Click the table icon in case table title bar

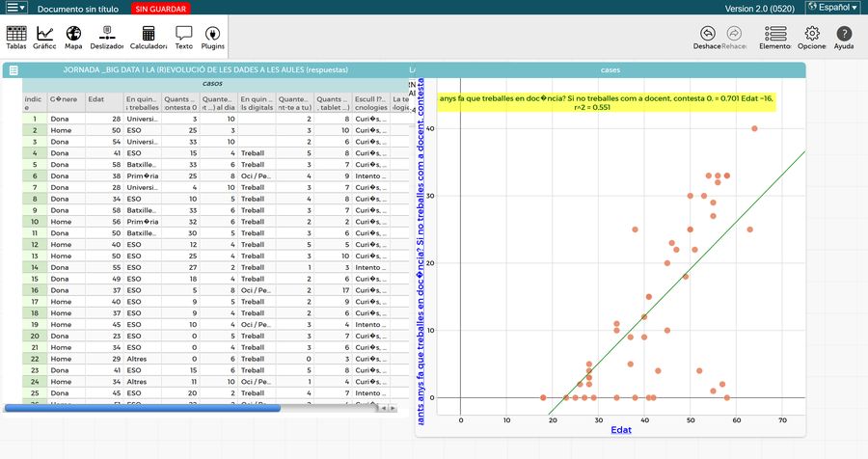(14, 70)
